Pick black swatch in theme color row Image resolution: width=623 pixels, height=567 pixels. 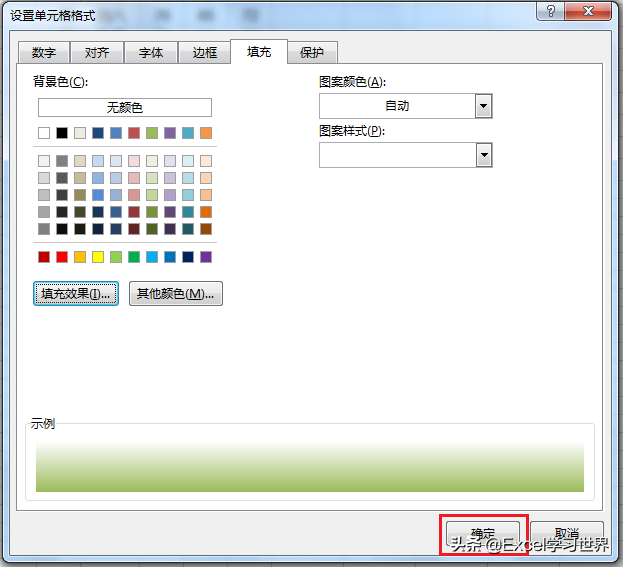pos(62,133)
